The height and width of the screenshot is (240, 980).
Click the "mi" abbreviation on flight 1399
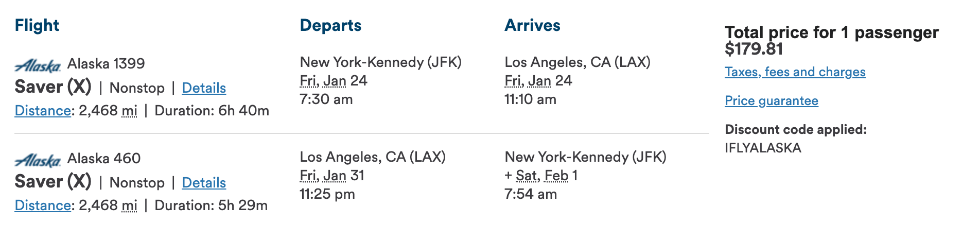pos(129,111)
